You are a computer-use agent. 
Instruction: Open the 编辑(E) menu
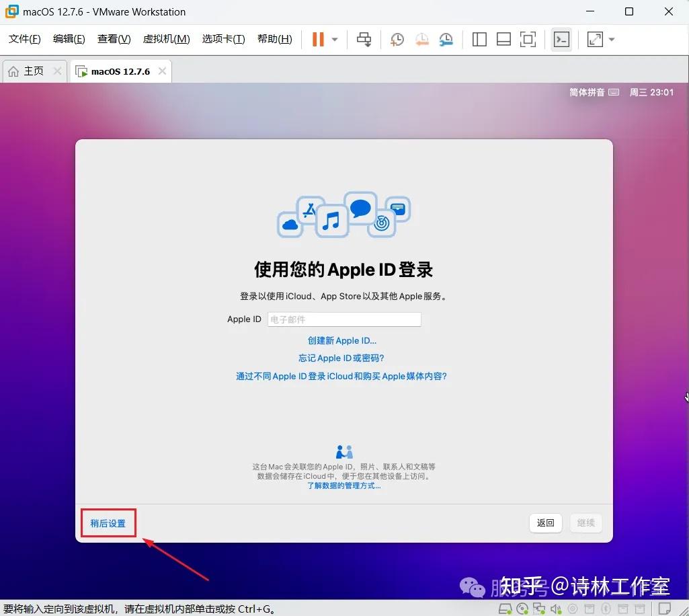click(x=69, y=39)
